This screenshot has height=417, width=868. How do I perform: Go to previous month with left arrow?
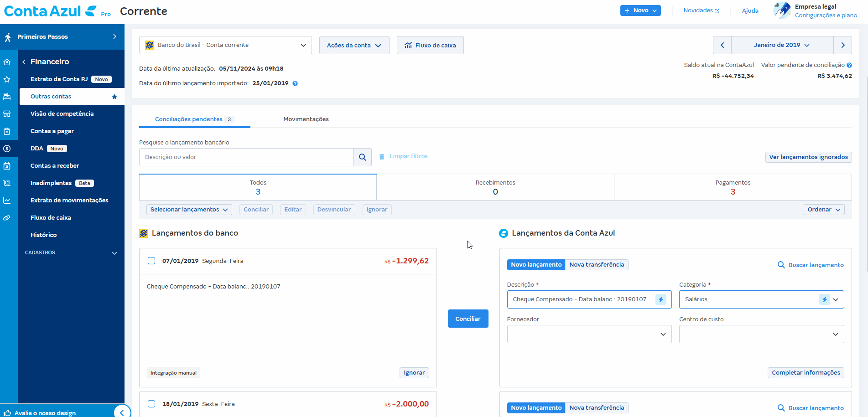722,45
